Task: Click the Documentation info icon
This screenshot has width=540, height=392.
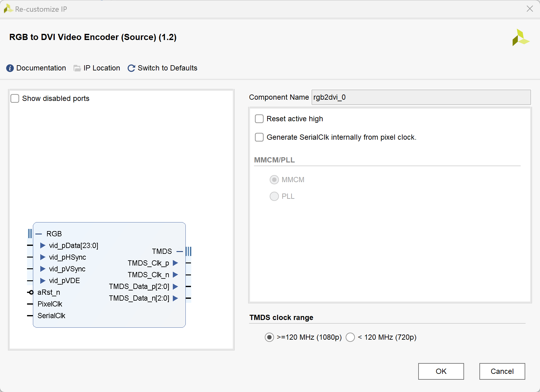Action: pos(10,68)
